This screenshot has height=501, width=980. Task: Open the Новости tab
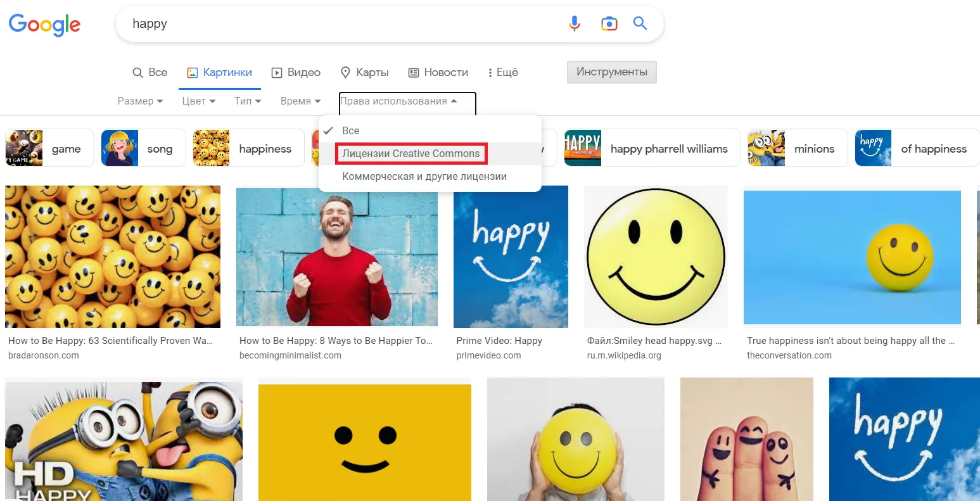[x=438, y=72]
